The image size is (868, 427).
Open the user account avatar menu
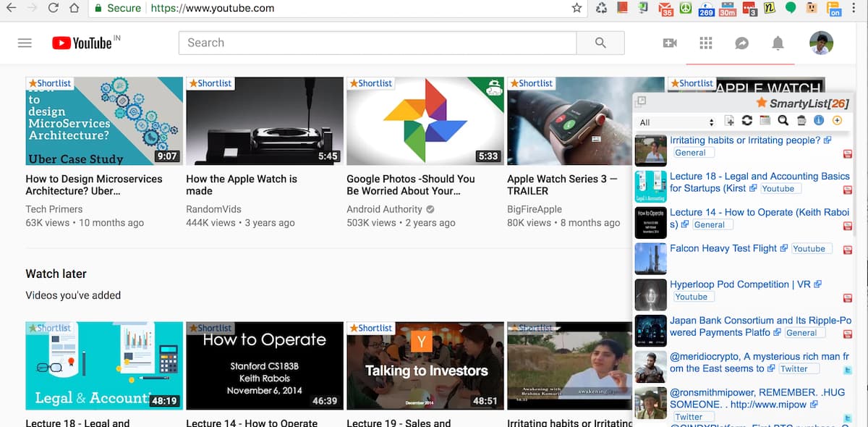(x=821, y=43)
